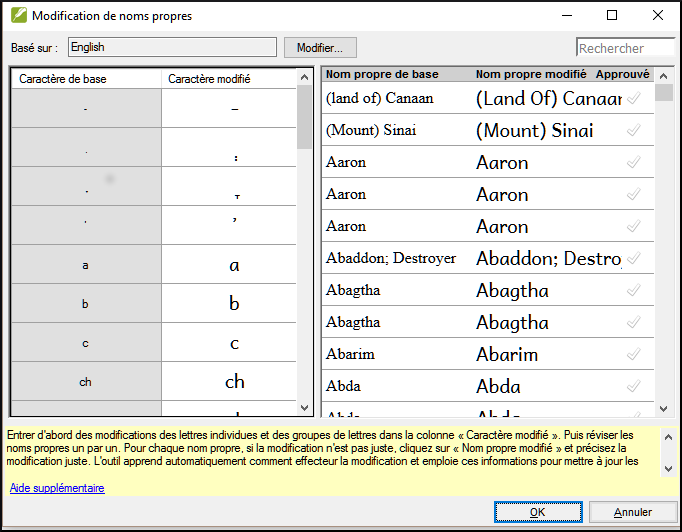This screenshot has height=532, width=682.
Task: Select the modified character cell containing colon
Action: 229,147
